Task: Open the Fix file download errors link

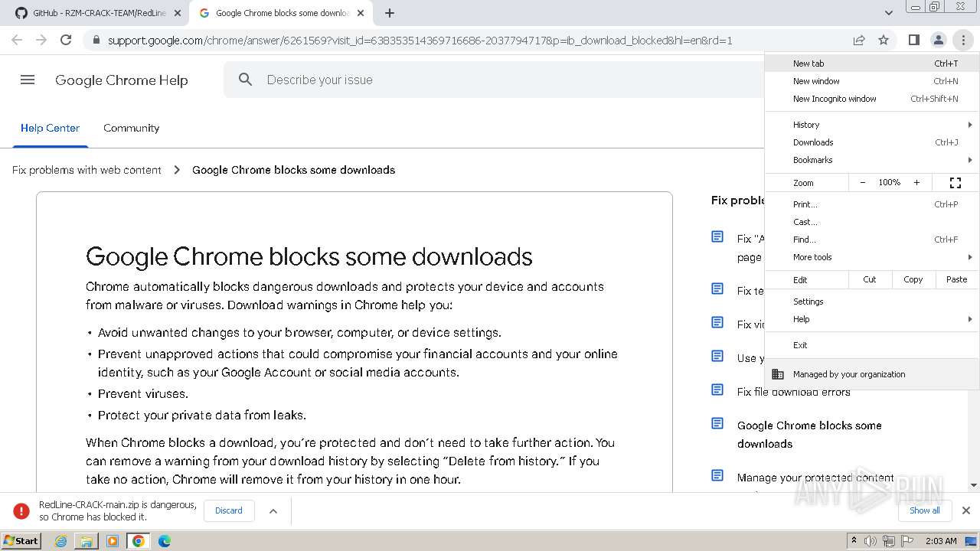Action: (794, 392)
